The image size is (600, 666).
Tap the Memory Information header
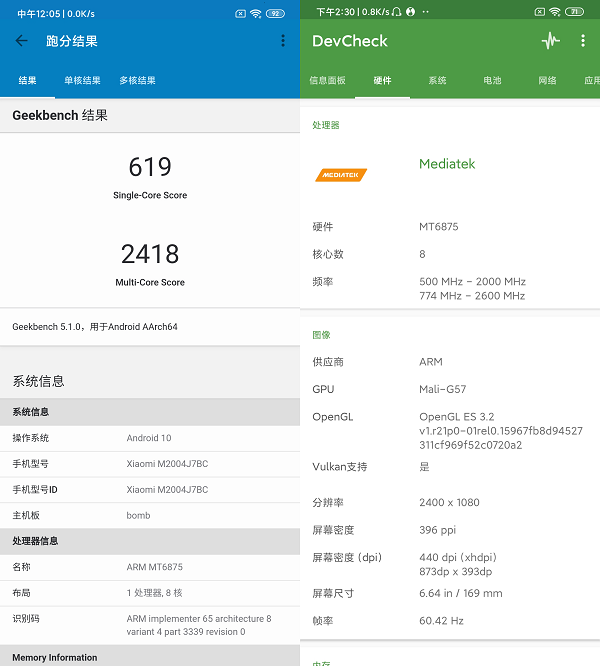pos(150,657)
